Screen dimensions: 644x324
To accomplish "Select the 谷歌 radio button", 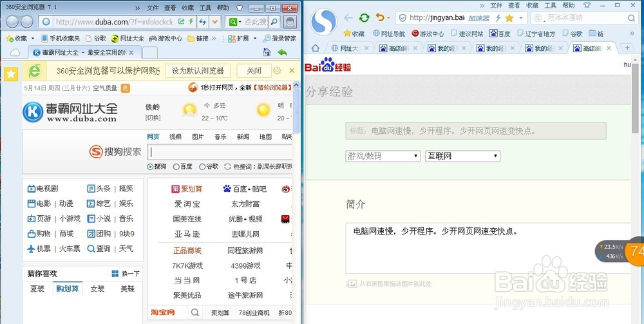I will click(202, 167).
